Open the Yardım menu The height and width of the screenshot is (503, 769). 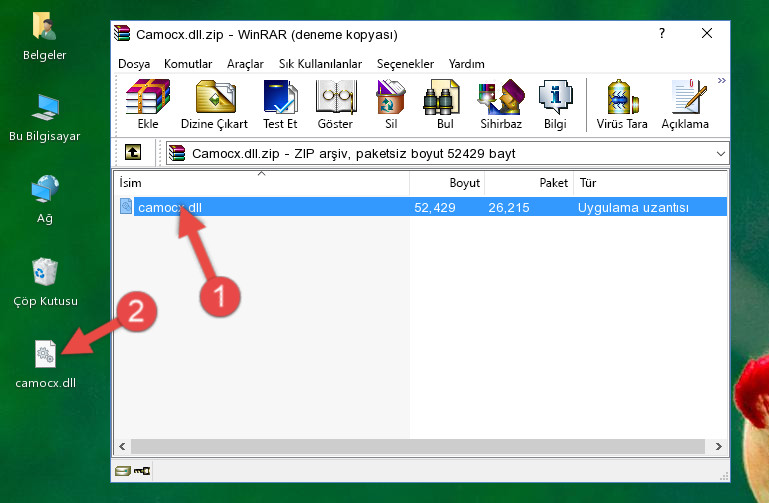(x=466, y=64)
